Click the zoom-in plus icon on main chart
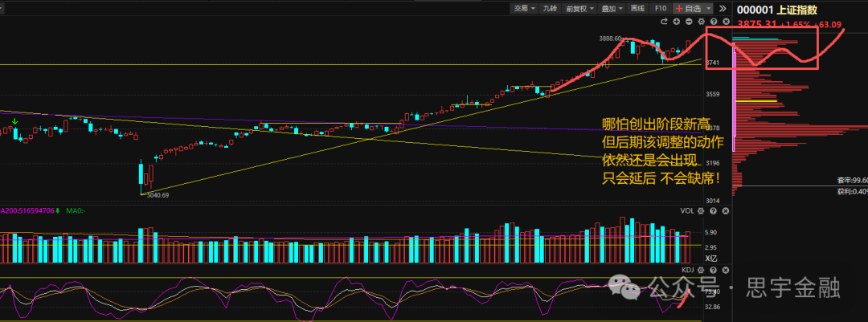Viewport: 868px width, 322px height. 678,21
